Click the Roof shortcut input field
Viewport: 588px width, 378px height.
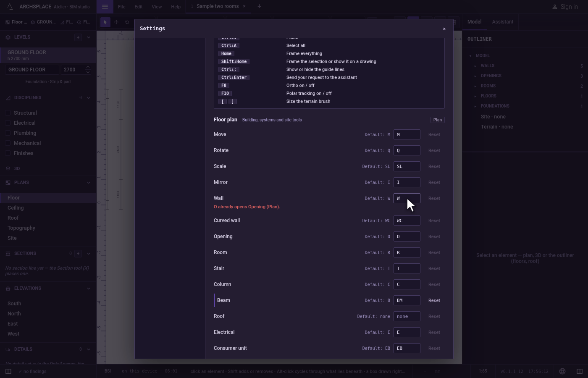407,316
